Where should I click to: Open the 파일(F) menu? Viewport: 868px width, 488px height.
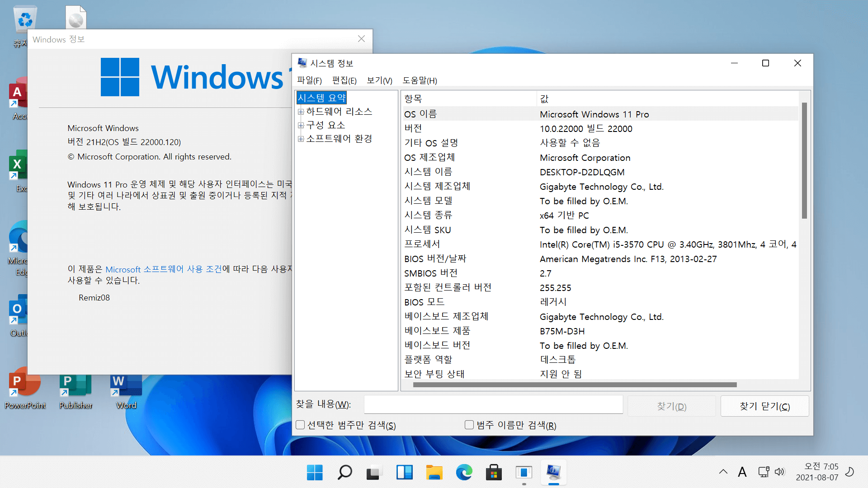click(x=309, y=80)
